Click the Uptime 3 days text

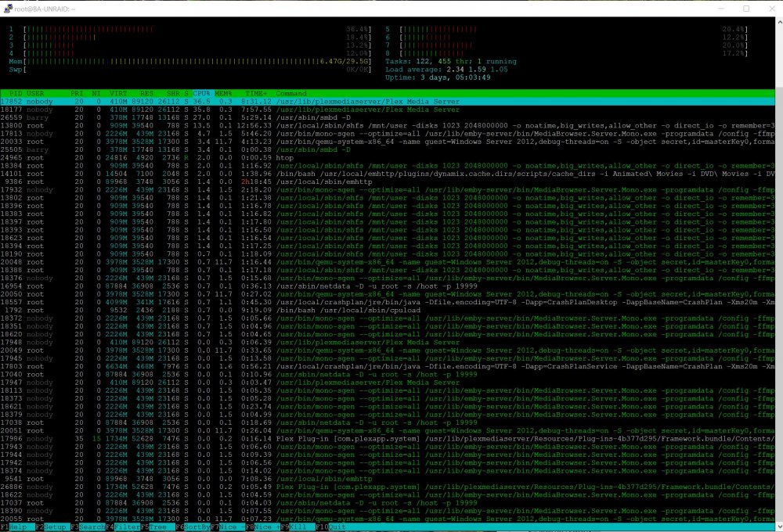pyautogui.click(x=438, y=77)
